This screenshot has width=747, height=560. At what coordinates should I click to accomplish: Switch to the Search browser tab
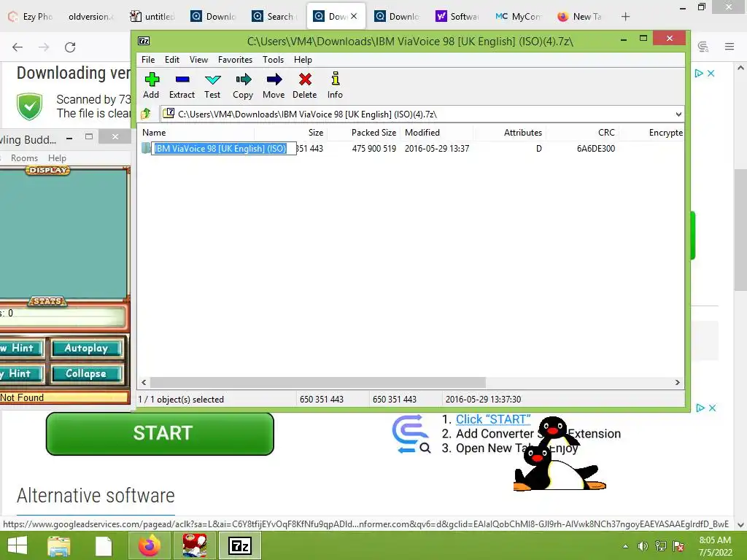coord(275,17)
